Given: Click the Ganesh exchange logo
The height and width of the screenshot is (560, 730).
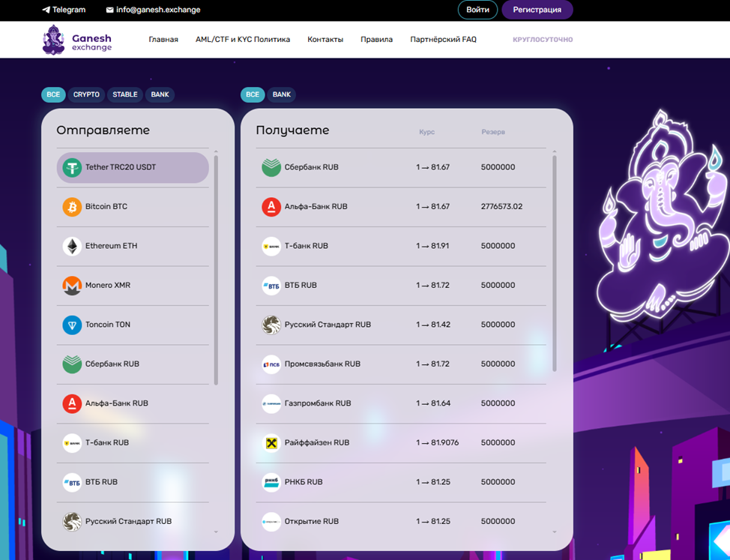Looking at the screenshot, I should (76, 40).
